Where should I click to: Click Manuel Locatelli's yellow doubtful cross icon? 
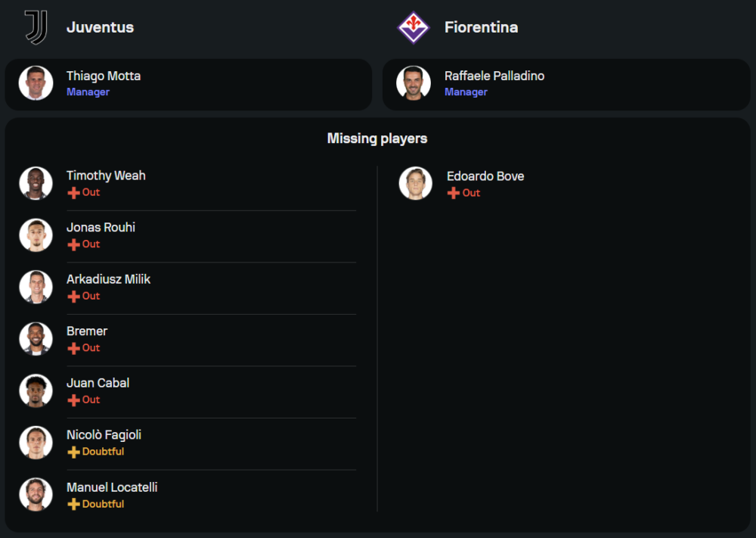pyautogui.click(x=73, y=504)
